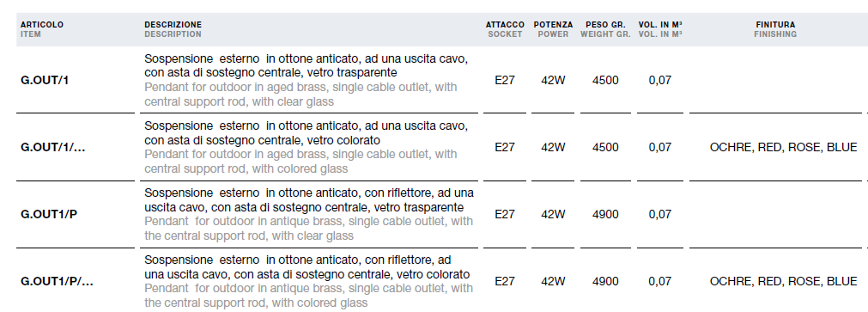Select item code G.OUT/1
This screenshot has width=868, height=312.
click(45, 80)
